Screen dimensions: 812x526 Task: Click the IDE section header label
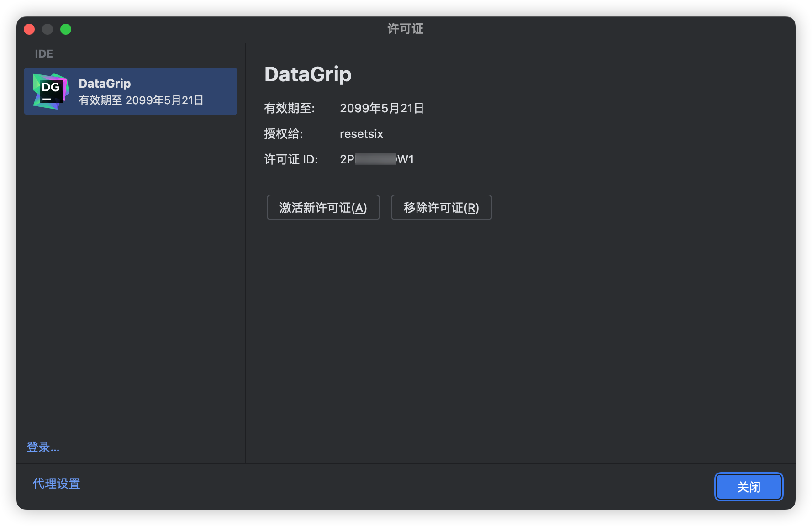click(44, 53)
